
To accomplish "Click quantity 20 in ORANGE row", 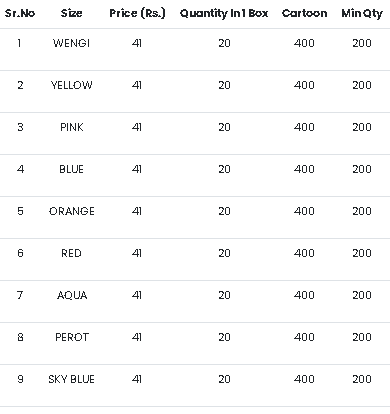I will 224,211.
